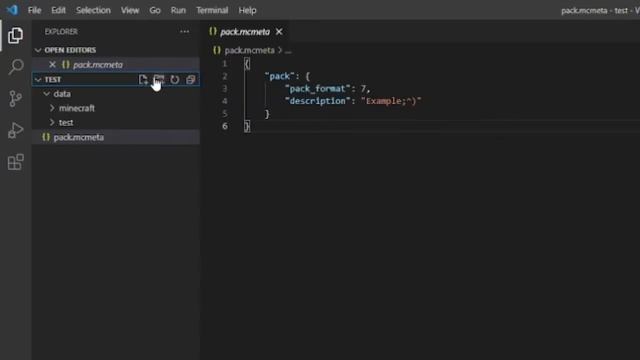The image size is (640, 360).
Task: Click the number 7 value in editor
Action: (x=363, y=89)
